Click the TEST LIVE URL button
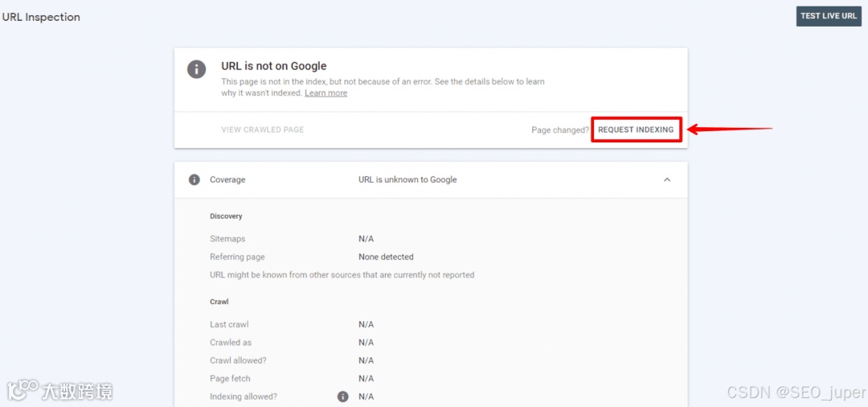The width and height of the screenshot is (868, 407). click(x=829, y=16)
